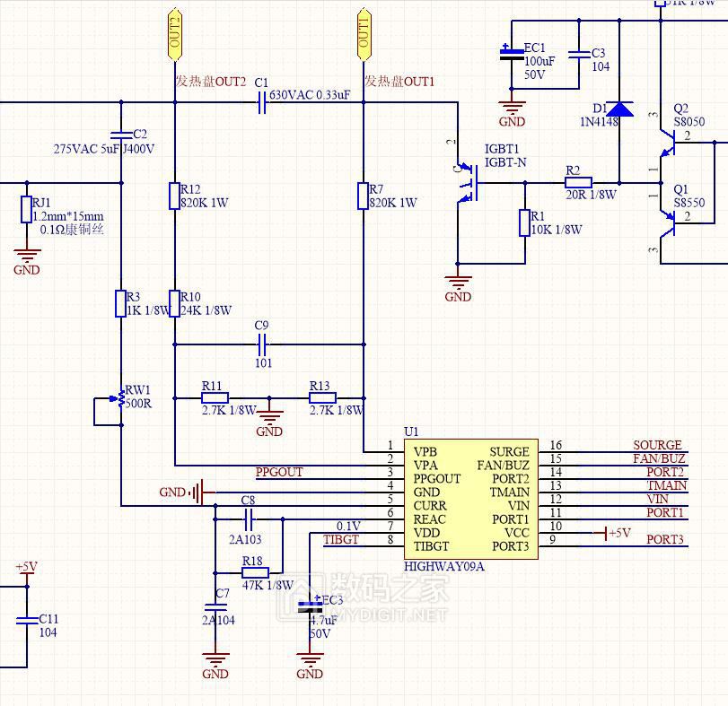Select the R12 820K resistor
The width and height of the screenshot is (728, 706).
[175, 196]
